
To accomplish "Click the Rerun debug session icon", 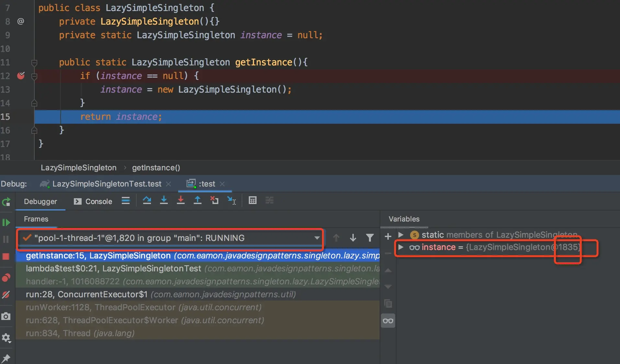I will pyautogui.click(x=6, y=202).
